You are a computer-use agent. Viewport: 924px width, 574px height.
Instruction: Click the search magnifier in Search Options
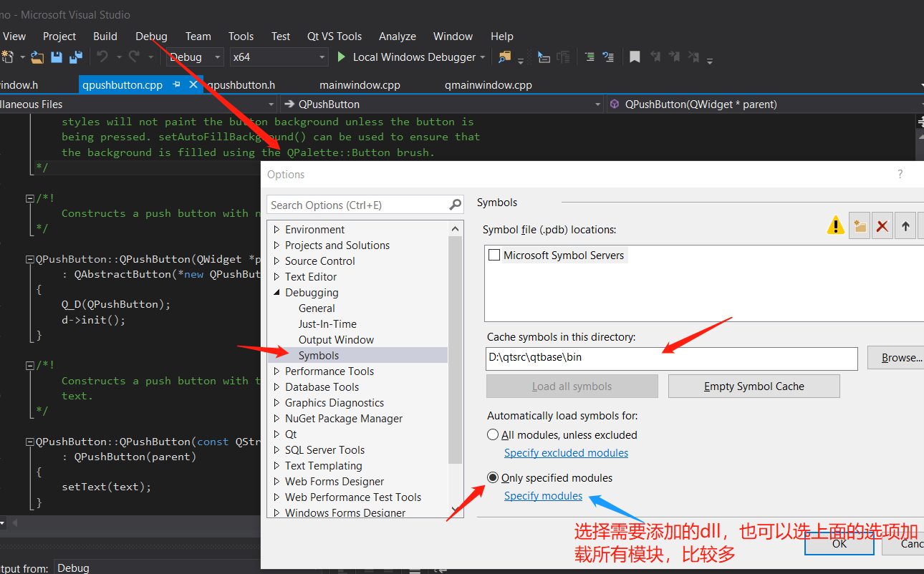coord(456,205)
